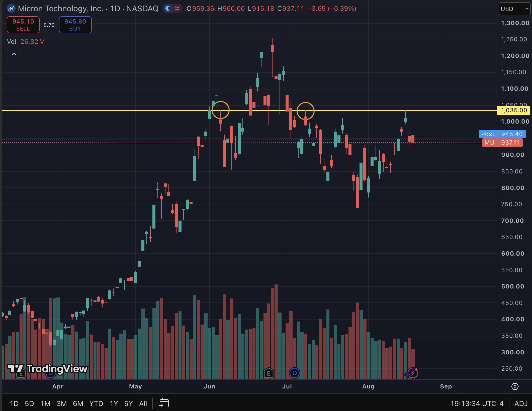Toggle the ADJ adjusted data button
Image resolution: width=532 pixels, height=411 pixels.
point(521,403)
